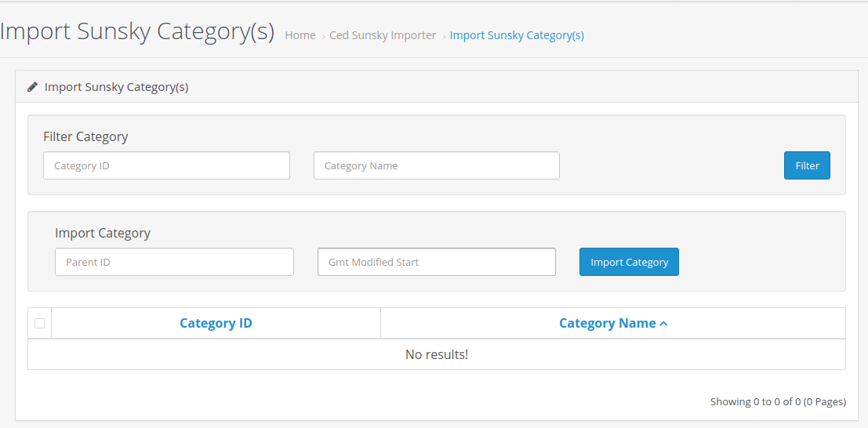This screenshot has width=868, height=428.
Task: Tick the select-all checkbox in the table header
Action: coord(39,324)
